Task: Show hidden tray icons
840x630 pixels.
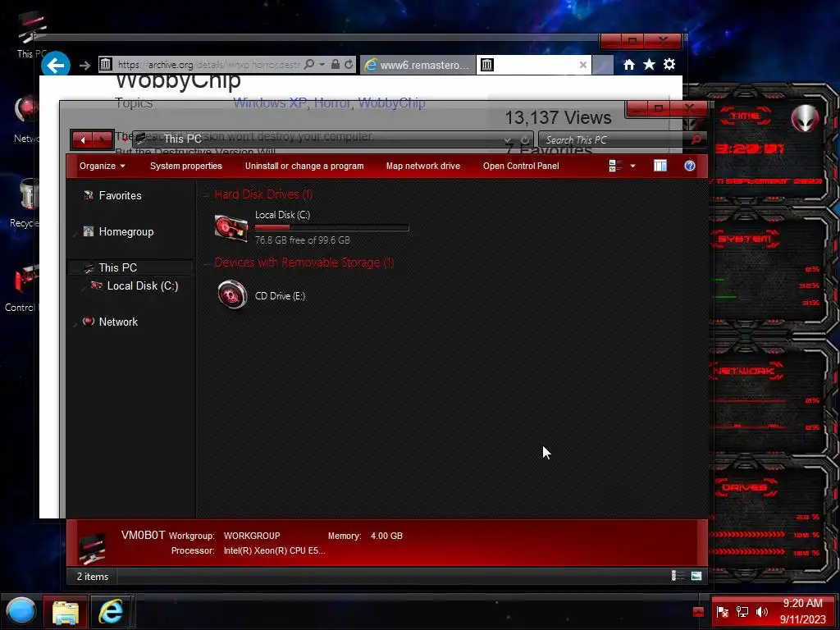Action: [x=698, y=612]
